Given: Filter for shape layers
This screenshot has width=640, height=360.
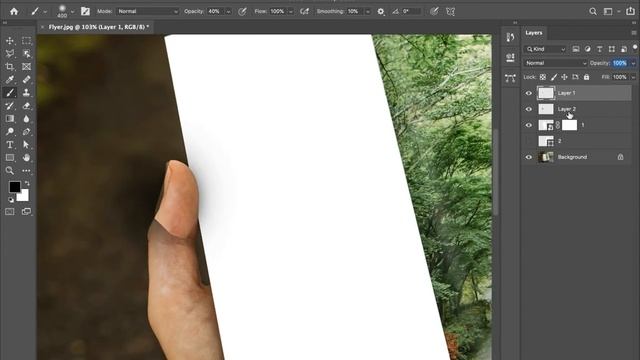Looking at the screenshot, I should 611,49.
